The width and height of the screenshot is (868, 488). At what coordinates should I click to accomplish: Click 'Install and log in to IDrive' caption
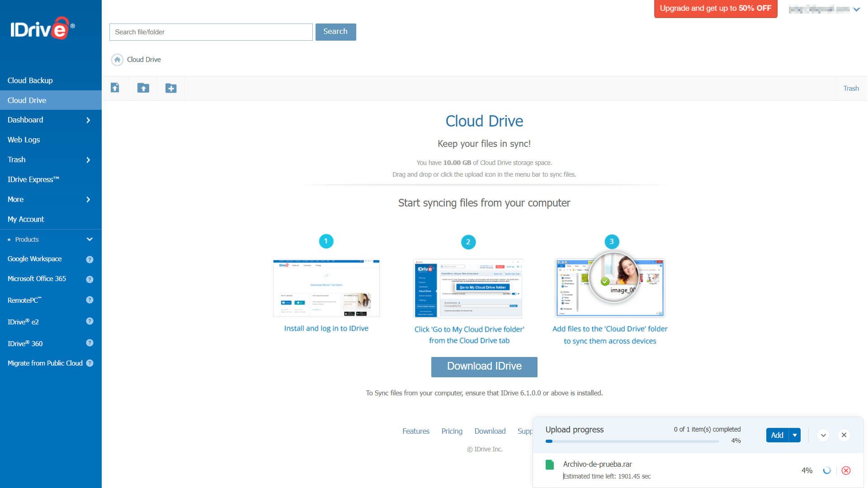click(326, 328)
